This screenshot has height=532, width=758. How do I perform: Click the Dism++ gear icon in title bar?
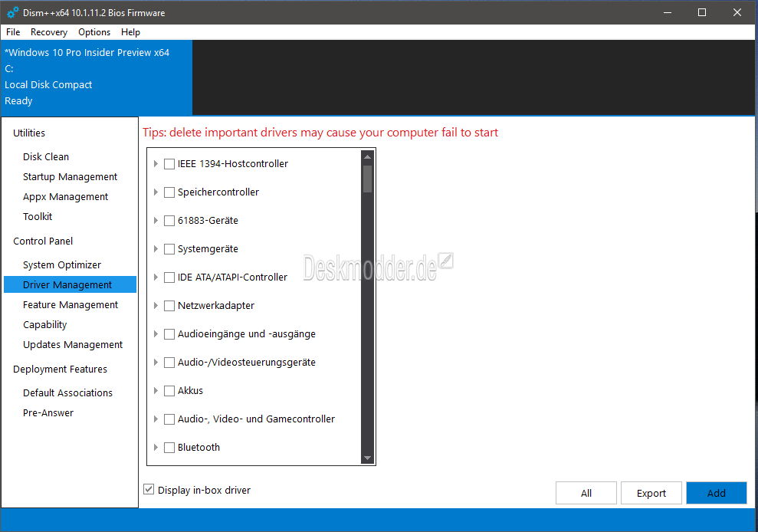coord(13,12)
